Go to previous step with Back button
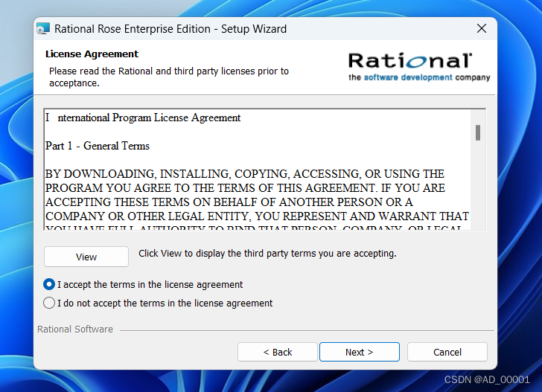Image resolution: width=542 pixels, height=392 pixels. [x=277, y=352]
